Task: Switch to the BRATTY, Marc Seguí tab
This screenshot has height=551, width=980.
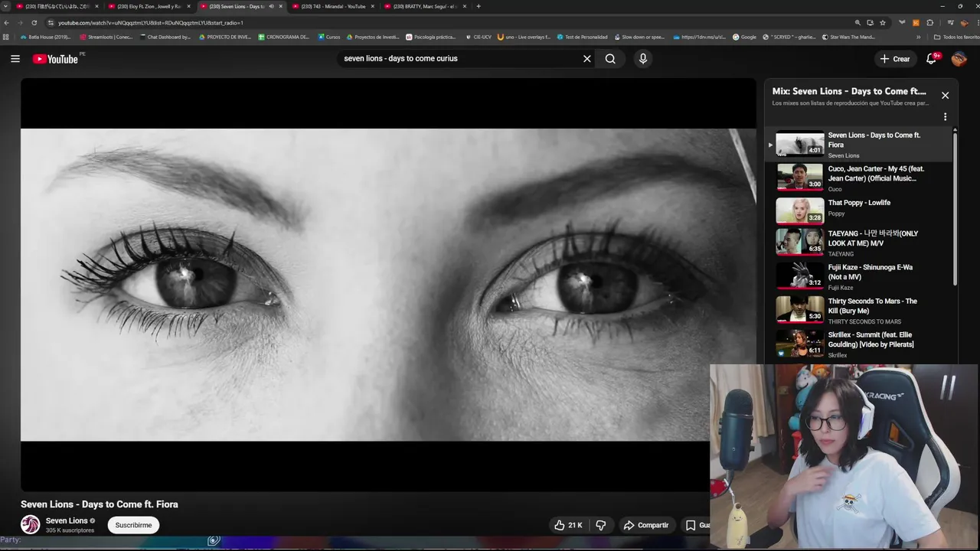Action: click(x=425, y=6)
